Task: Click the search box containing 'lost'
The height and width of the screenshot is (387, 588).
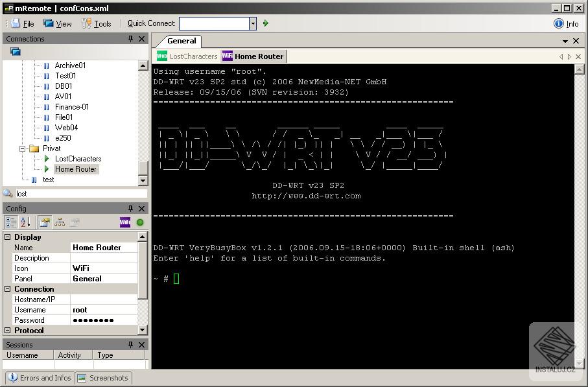Action: tap(80, 193)
